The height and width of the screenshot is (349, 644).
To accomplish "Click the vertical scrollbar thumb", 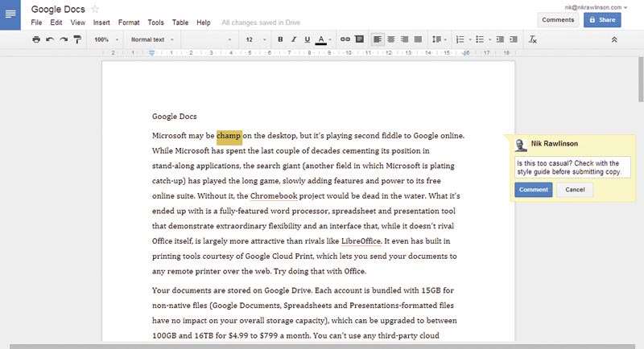I will 641,79.
